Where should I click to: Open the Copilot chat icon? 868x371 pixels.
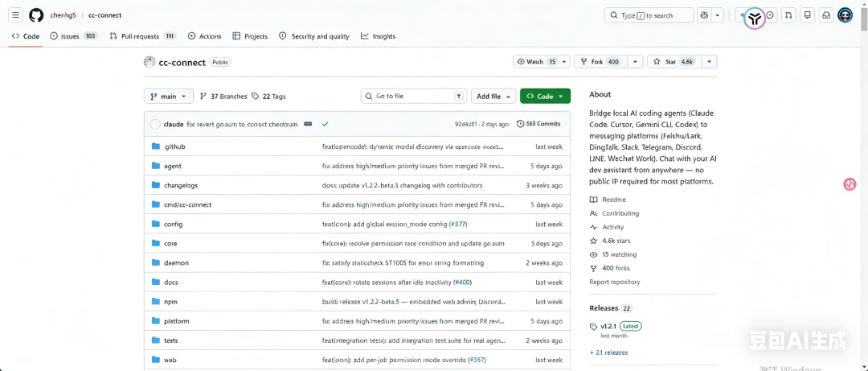tap(705, 15)
